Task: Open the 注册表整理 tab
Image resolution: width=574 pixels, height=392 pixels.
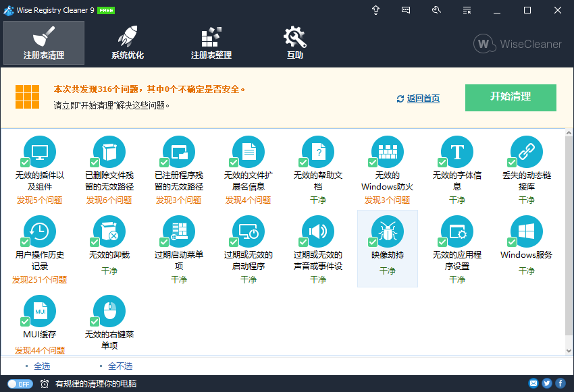Action: click(211, 43)
